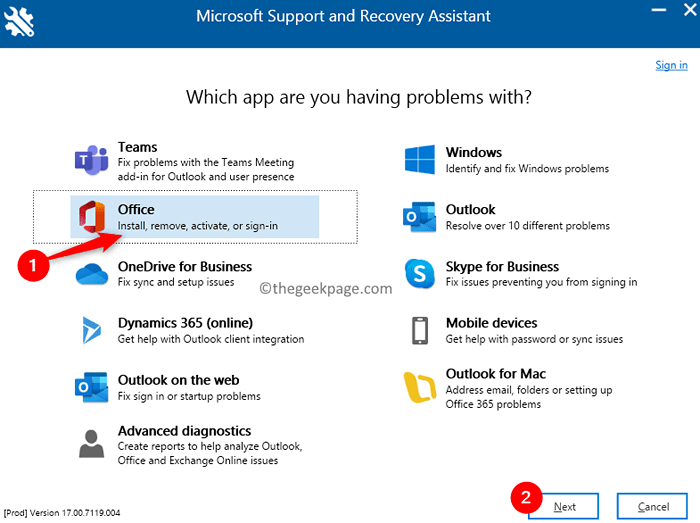Click the OneDrive for Business cloud icon
The image size is (700, 523).
coord(91,274)
